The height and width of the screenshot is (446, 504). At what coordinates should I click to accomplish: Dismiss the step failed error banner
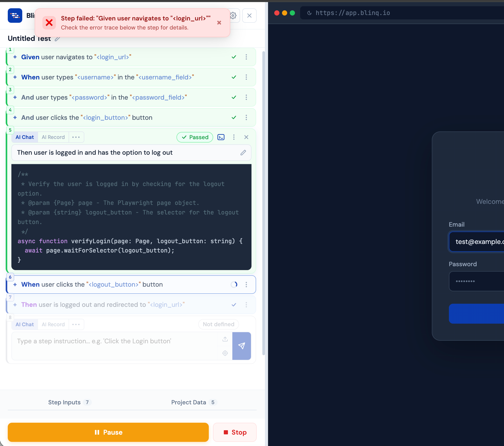pyautogui.click(x=219, y=23)
